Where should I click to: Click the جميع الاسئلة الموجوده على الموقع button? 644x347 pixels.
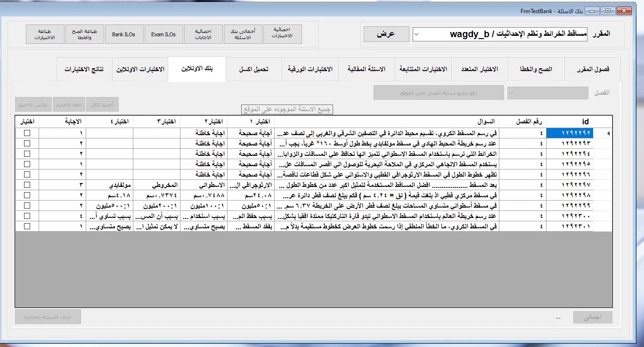(x=287, y=109)
